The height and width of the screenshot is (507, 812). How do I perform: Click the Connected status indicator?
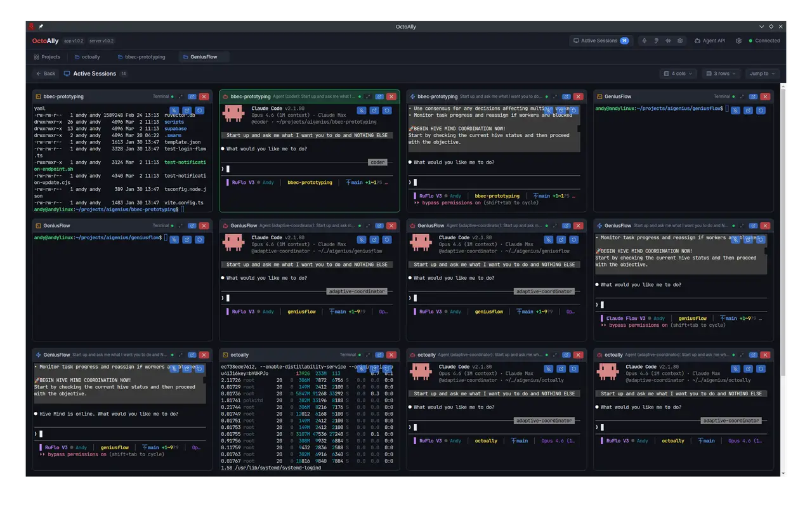tap(764, 41)
